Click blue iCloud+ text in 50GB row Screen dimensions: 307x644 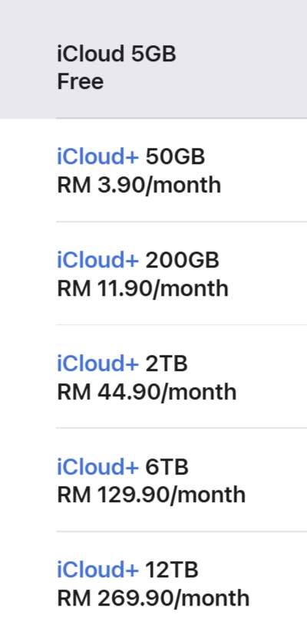[x=97, y=156]
